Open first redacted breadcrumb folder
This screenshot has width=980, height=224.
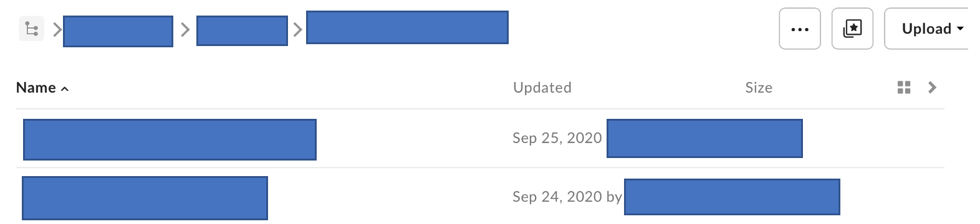click(118, 31)
